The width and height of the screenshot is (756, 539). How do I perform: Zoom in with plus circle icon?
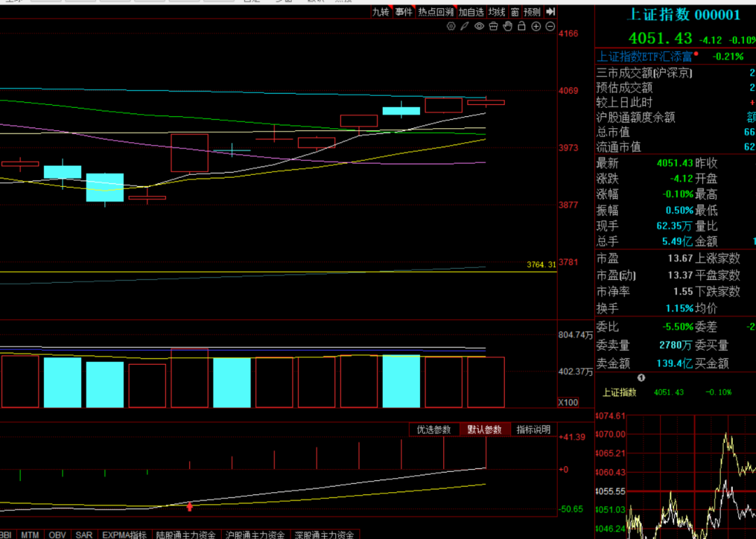[x=536, y=27]
